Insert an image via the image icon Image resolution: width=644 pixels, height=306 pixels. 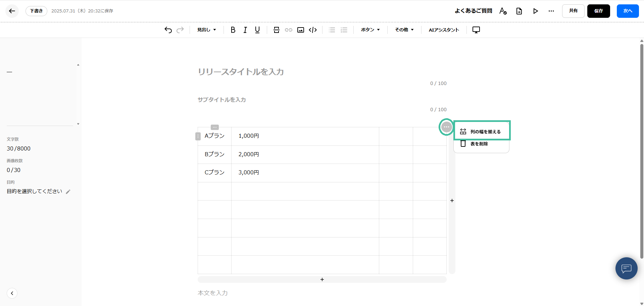pos(300,30)
